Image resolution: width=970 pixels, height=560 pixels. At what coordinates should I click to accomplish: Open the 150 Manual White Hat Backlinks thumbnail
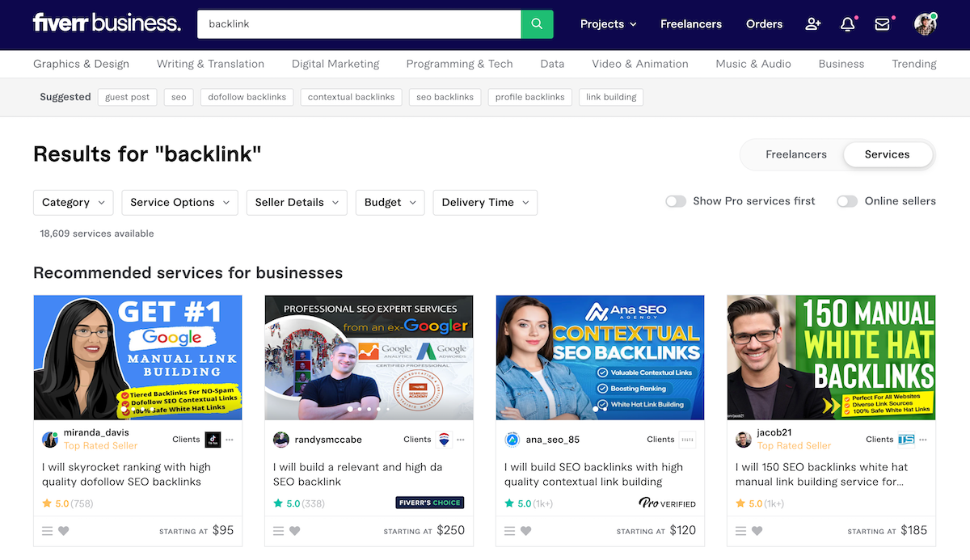click(x=831, y=357)
